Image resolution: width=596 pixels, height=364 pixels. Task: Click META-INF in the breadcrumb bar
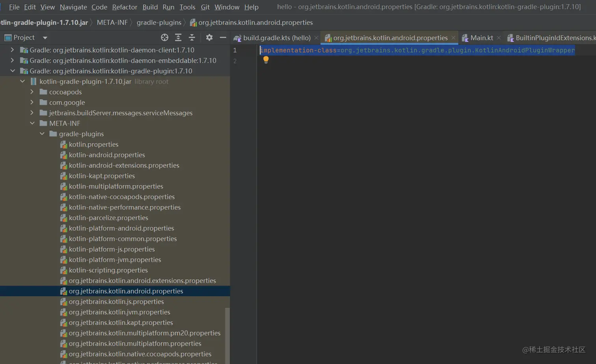(x=112, y=22)
